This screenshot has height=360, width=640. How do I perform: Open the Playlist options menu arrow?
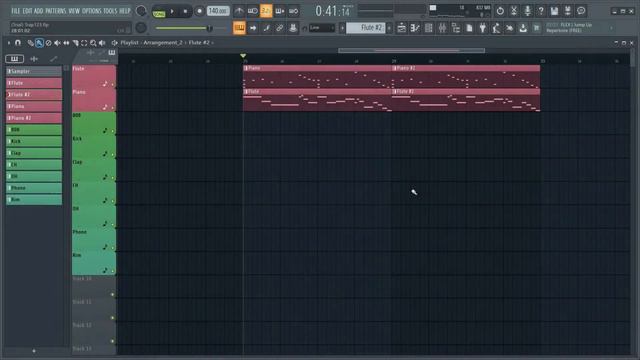(x=9, y=42)
